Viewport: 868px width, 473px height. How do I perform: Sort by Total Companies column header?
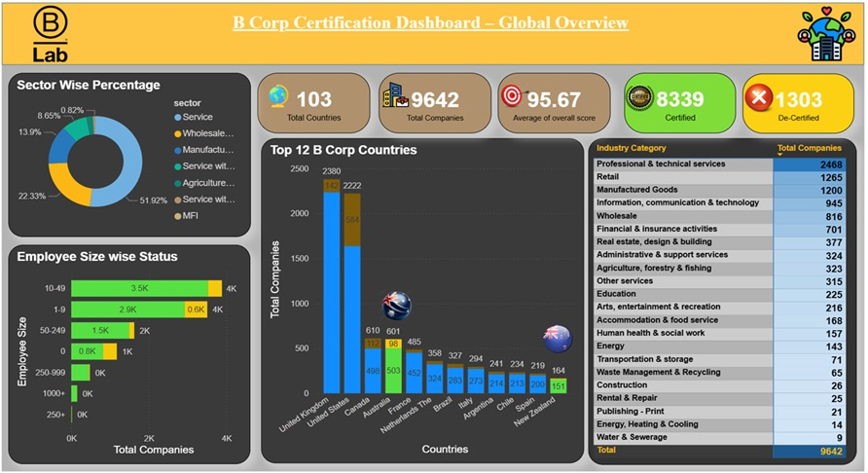808,149
